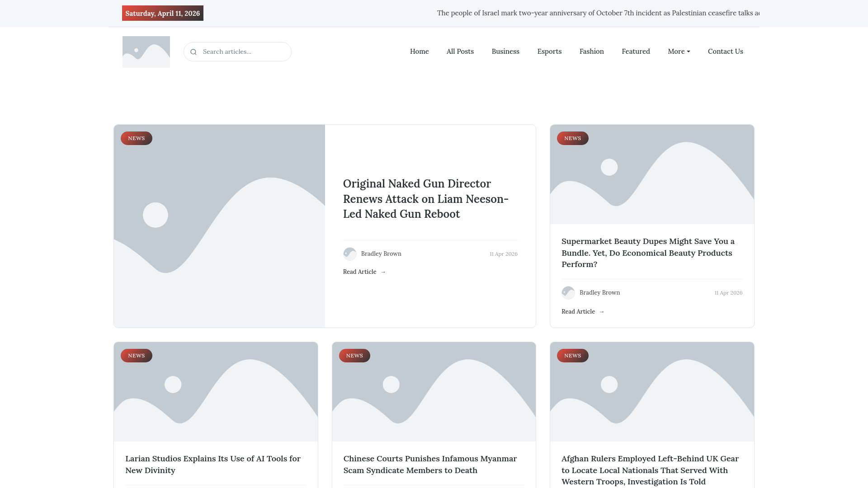Expand the More dropdown menu

click(679, 52)
